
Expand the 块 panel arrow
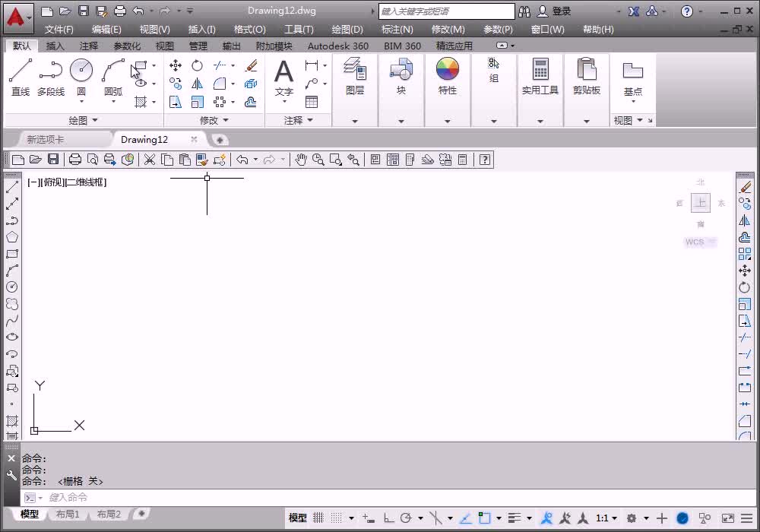(x=401, y=121)
